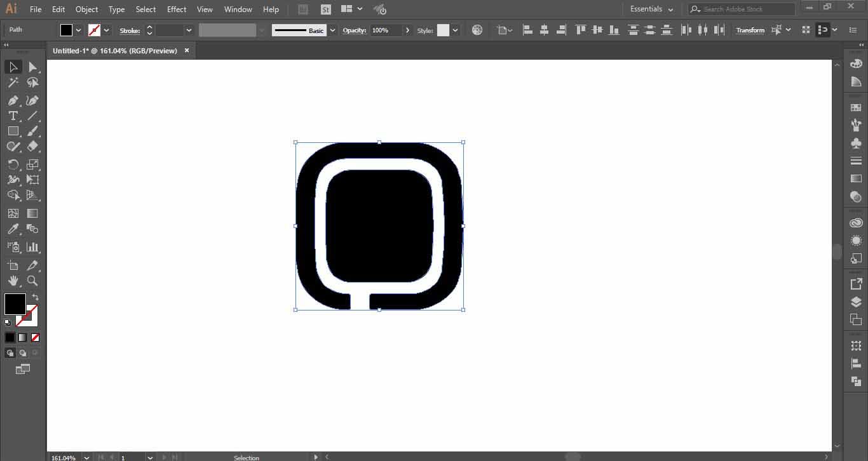868x461 pixels.
Task: Open the Object menu
Action: point(86,10)
